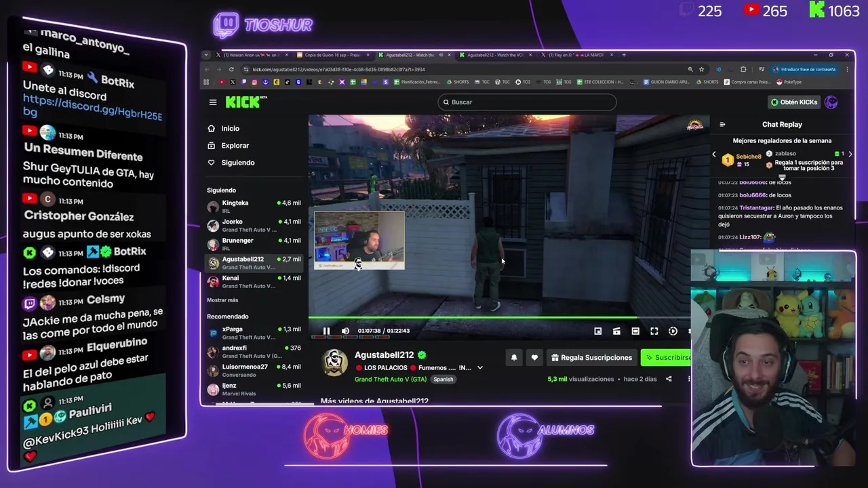The width and height of the screenshot is (868, 488).
Task: Expand the stream title chevron
Action: click(479, 368)
